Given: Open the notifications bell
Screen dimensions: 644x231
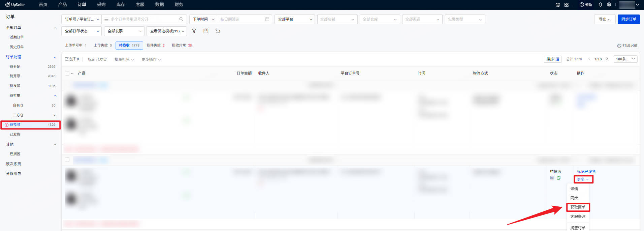Looking at the screenshot, I should [x=600, y=5].
